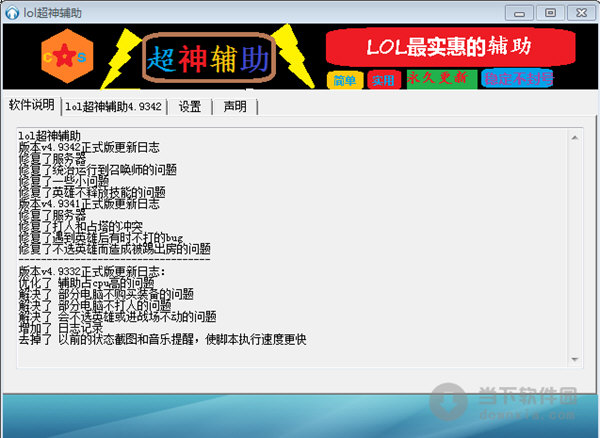The image size is (600, 438).
Task: Click the line 去掉了 以前的状态截图和音乐提醒
Action: click(x=162, y=339)
